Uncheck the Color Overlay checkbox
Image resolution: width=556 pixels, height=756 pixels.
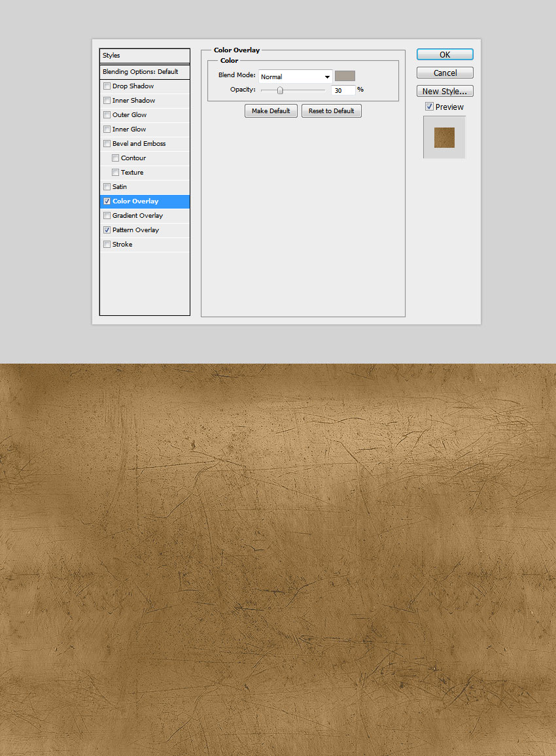click(107, 201)
